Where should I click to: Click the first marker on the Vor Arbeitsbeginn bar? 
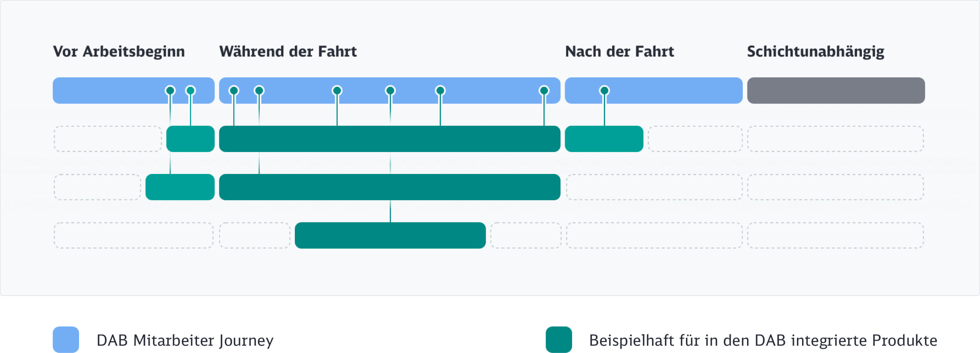coord(170,91)
